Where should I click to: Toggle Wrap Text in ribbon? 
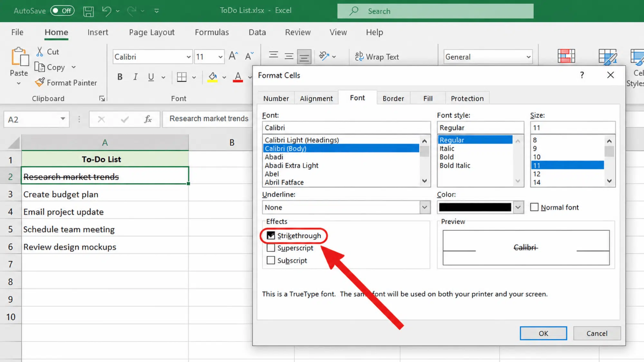[377, 57]
